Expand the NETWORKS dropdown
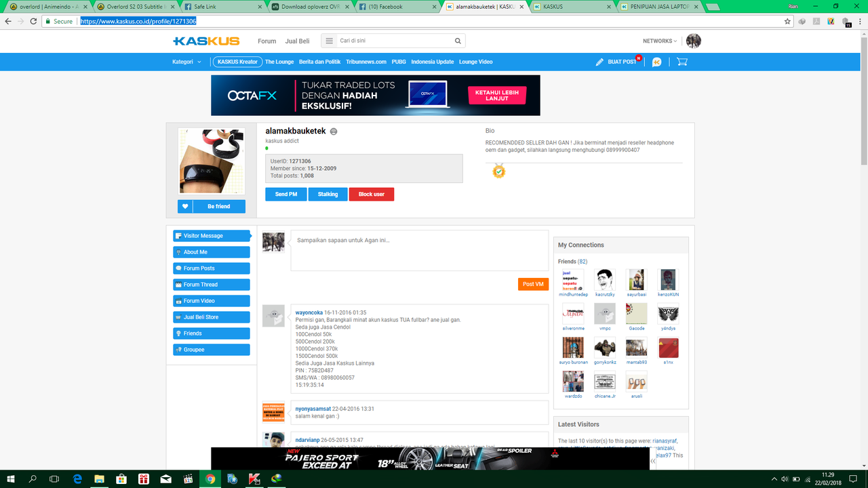 point(660,41)
